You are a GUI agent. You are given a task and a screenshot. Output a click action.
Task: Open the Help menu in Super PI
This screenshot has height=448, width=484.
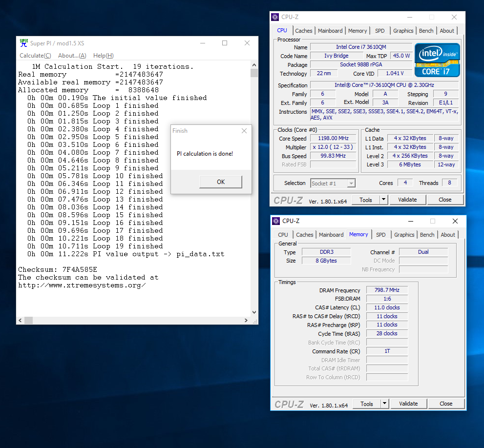tap(104, 56)
